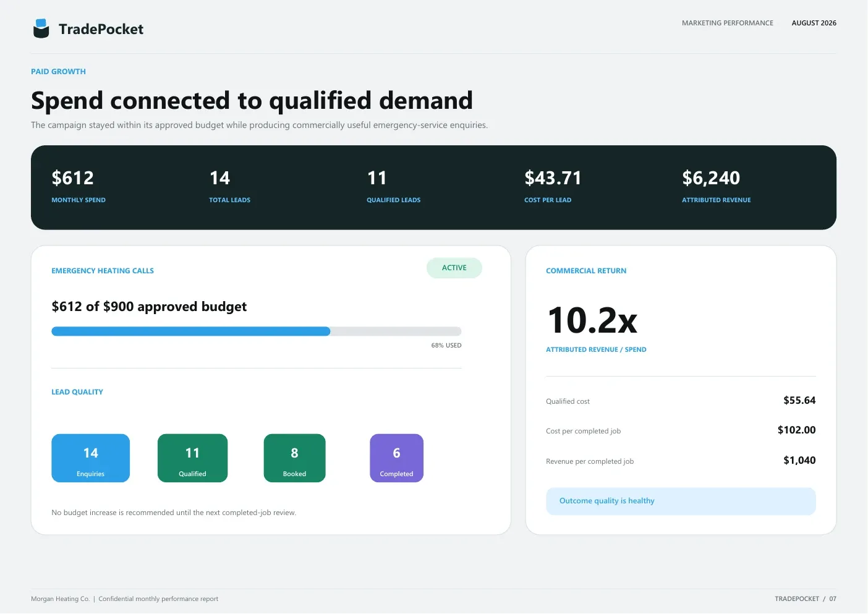Select the purple 6 Completed tile
Viewport: 868px width, 614px height.
tap(397, 458)
